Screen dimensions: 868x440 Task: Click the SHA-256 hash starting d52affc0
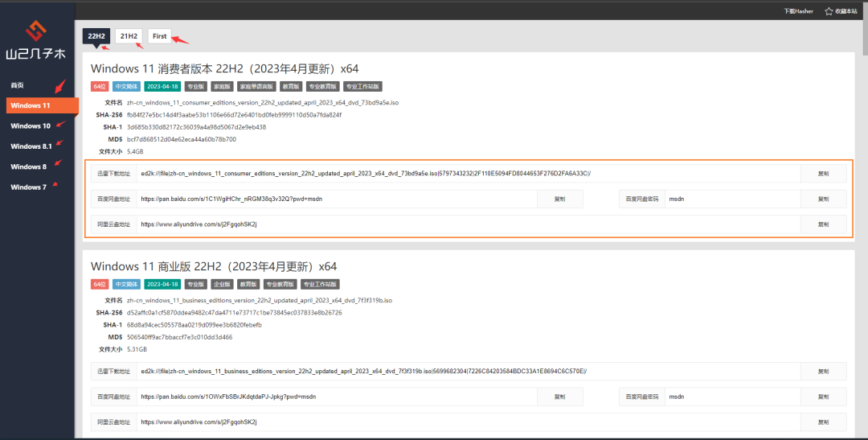click(x=234, y=313)
